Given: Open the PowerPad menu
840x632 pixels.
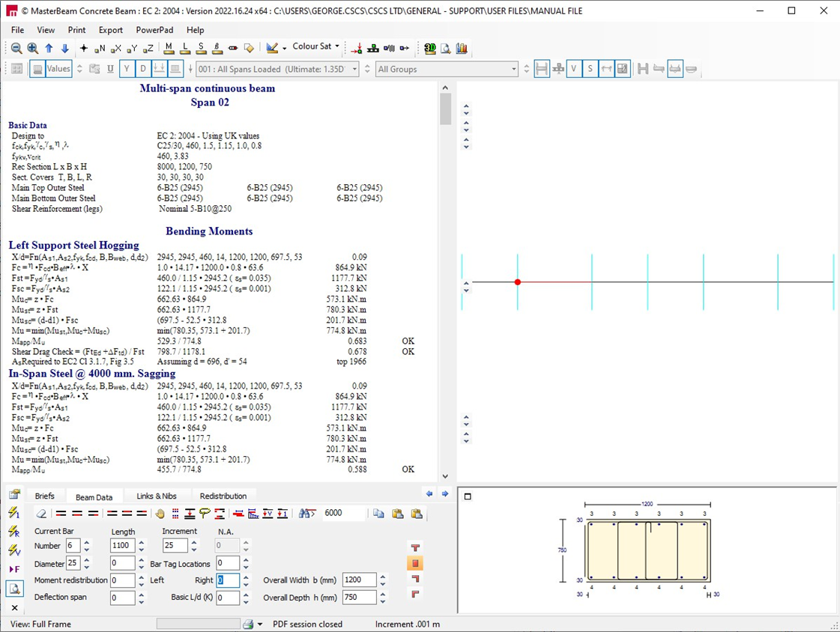Looking at the screenshot, I should click(154, 30).
